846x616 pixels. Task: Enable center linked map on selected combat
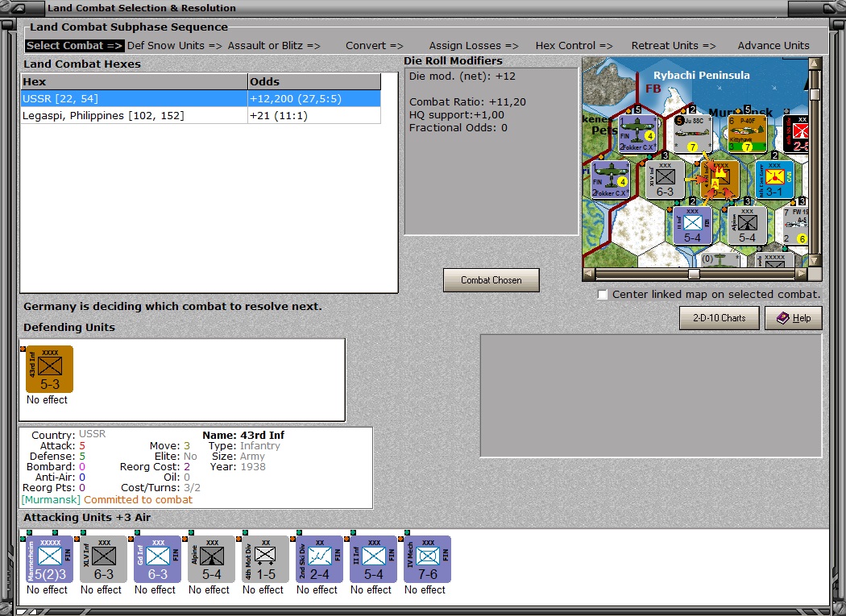tap(603, 295)
